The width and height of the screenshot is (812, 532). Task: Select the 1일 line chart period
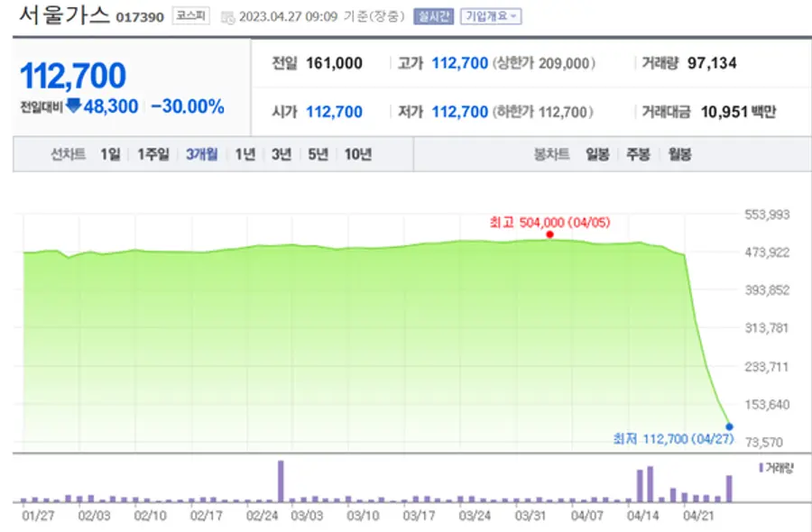coord(110,154)
